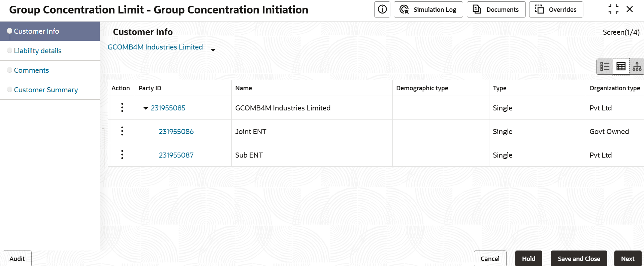Collapse the 231955085 party tree row
The height and width of the screenshot is (266, 644).
146,108
